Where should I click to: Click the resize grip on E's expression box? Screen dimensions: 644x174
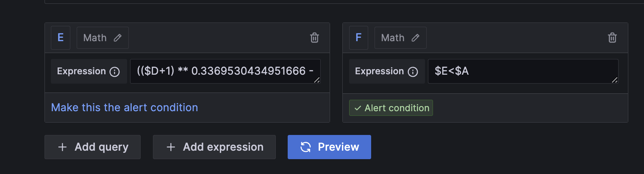(x=317, y=80)
